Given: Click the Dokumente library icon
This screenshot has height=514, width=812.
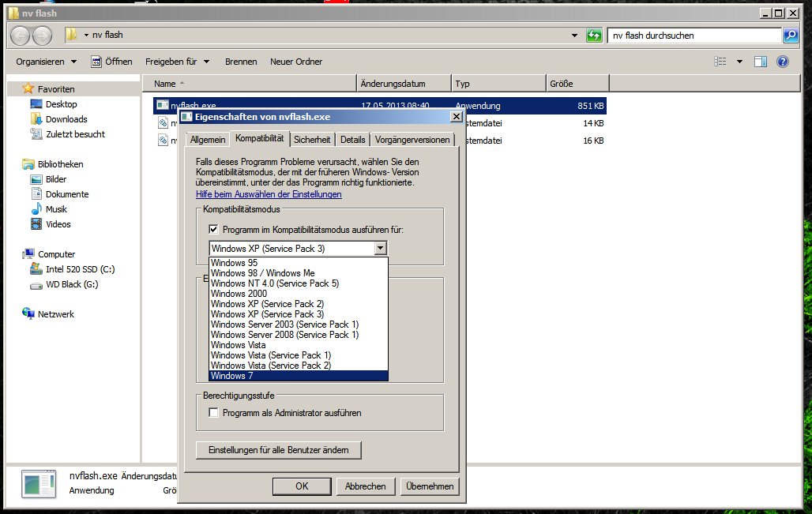Looking at the screenshot, I should (x=36, y=194).
